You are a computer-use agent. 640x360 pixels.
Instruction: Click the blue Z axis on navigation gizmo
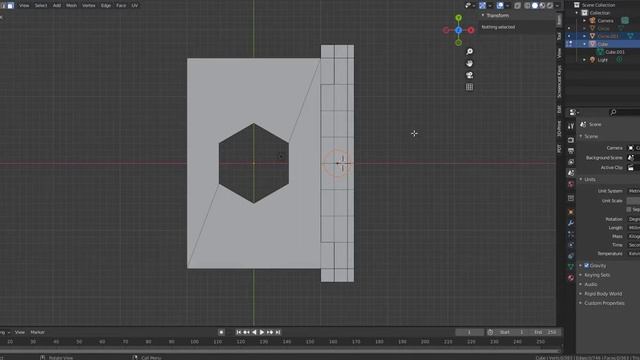coord(458,30)
